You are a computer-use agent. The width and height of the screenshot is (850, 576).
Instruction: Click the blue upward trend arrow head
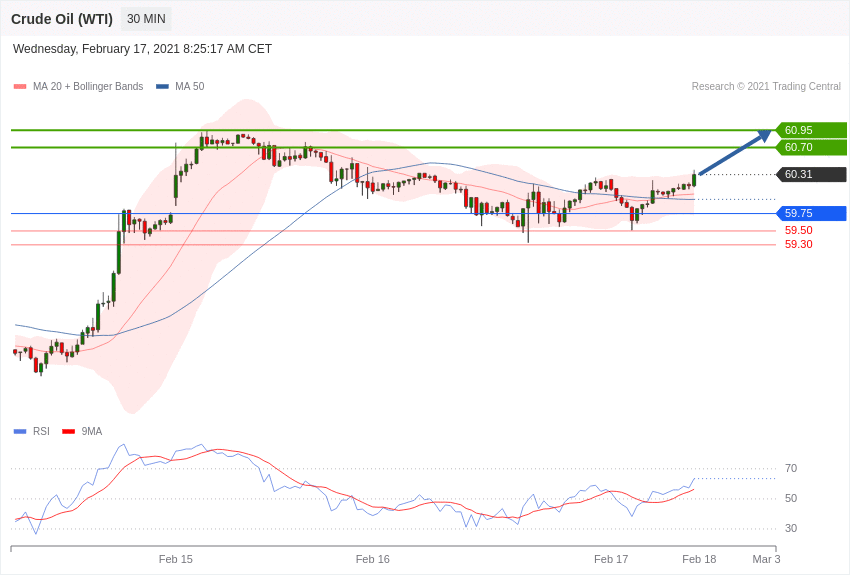(764, 135)
